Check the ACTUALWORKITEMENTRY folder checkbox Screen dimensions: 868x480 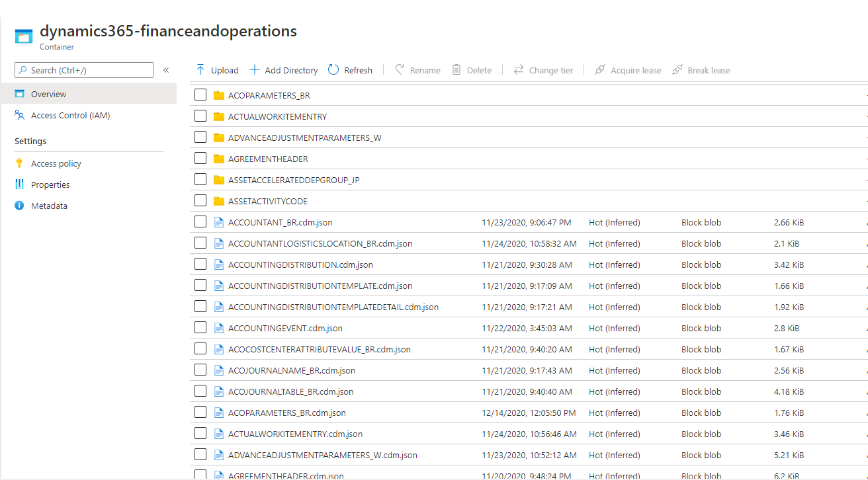pos(200,116)
